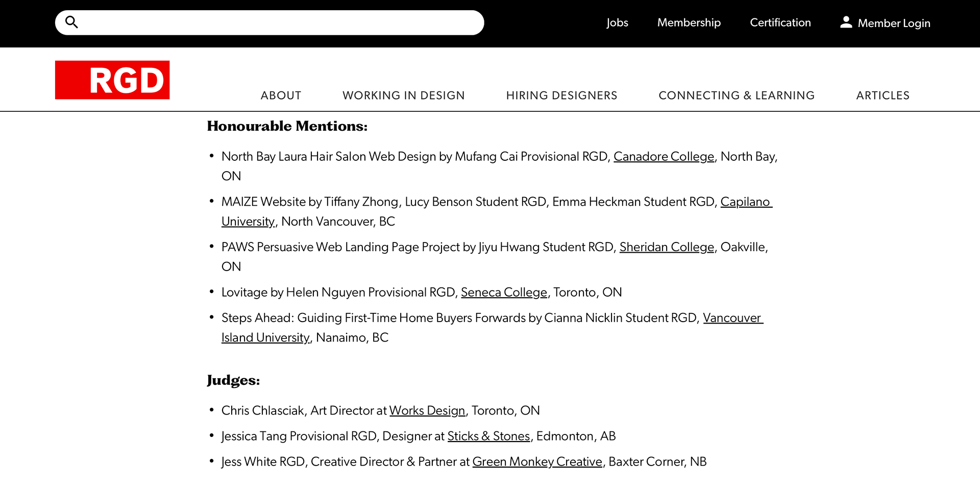Open the Works Design link
The image size is (980, 487).
(427, 411)
